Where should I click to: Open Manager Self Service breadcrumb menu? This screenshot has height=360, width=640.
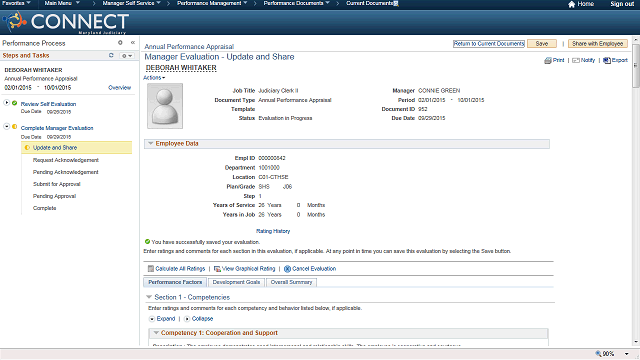pos(131,3)
